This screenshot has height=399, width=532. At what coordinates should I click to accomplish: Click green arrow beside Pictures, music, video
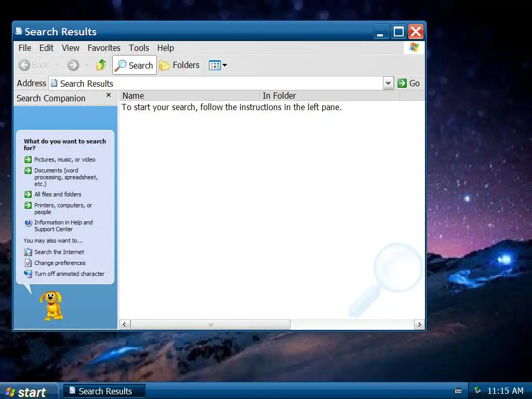tap(28, 159)
